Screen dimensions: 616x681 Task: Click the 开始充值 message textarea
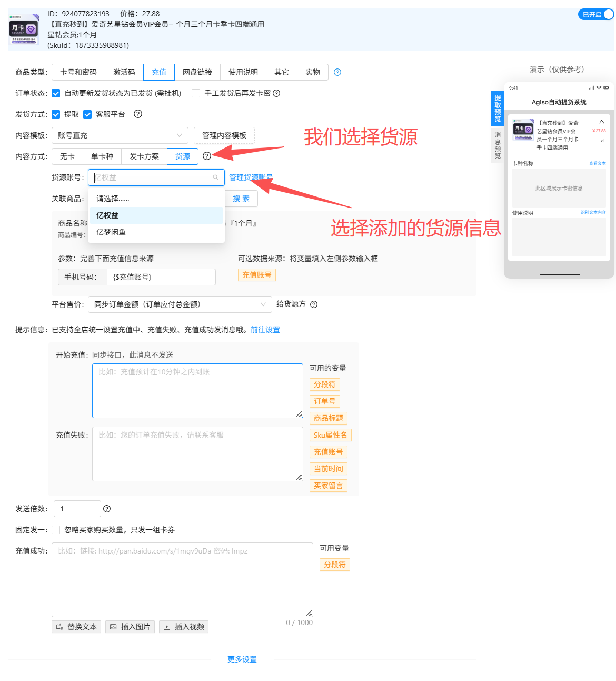click(x=197, y=391)
